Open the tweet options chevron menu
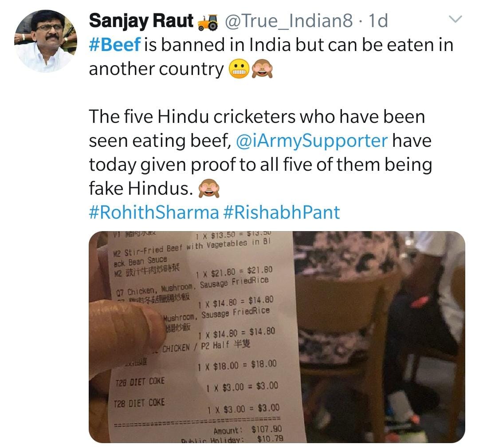The height and width of the screenshot is (448, 479). (x=456, y=20)
